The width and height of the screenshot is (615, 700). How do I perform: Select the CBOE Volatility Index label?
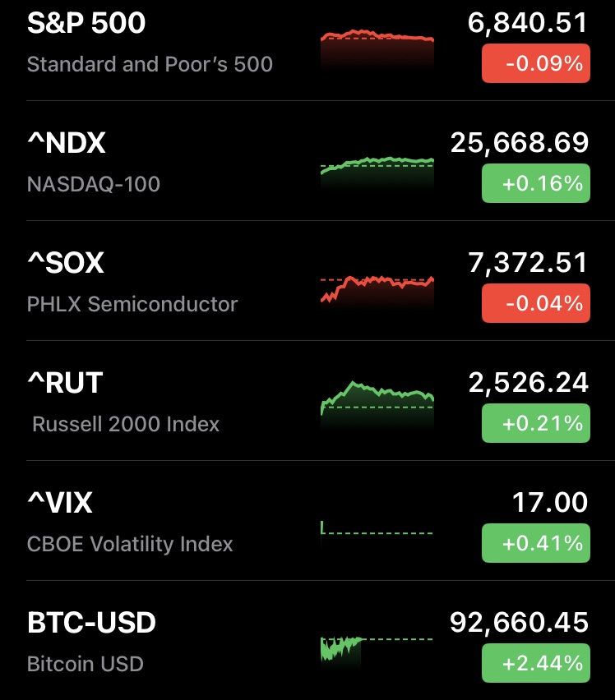[130, 544]
